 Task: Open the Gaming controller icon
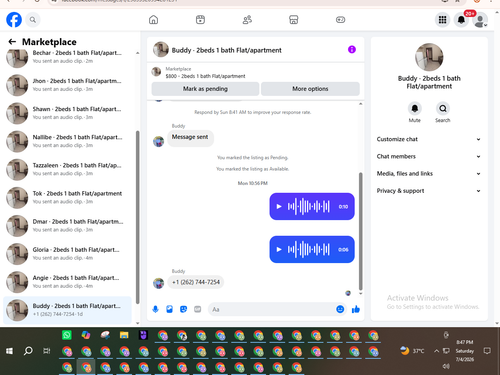[x=340, y=20]
